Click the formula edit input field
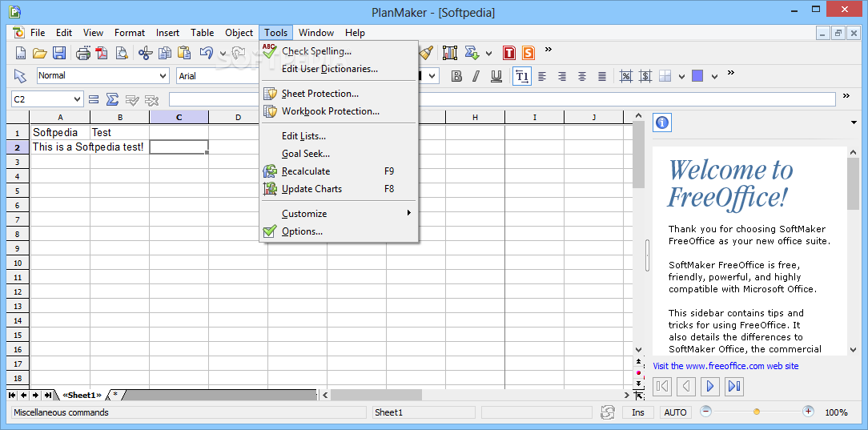The height and width of the screenshot is (430, 868). click(502, 99)
